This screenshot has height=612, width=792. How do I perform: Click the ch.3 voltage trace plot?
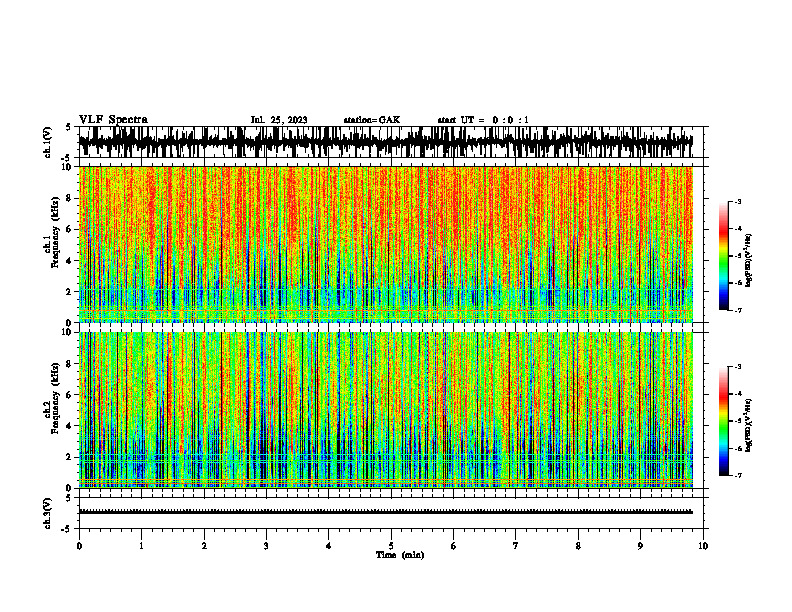[391, 513]
